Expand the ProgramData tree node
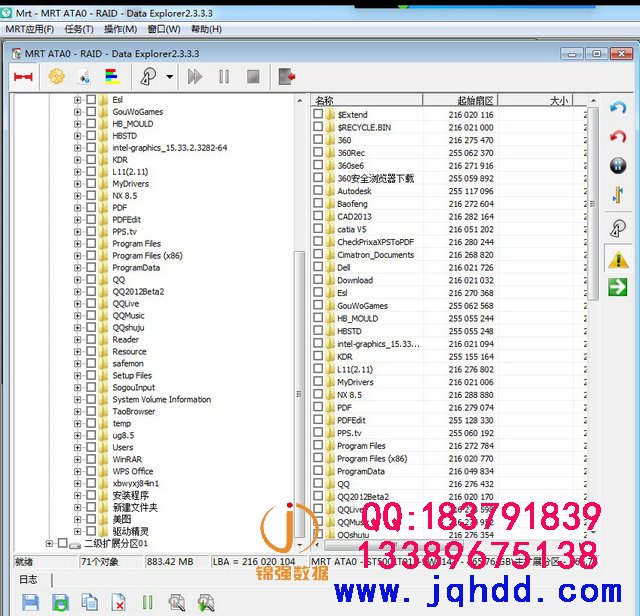 pyautogui.click(x=77, y=268)
